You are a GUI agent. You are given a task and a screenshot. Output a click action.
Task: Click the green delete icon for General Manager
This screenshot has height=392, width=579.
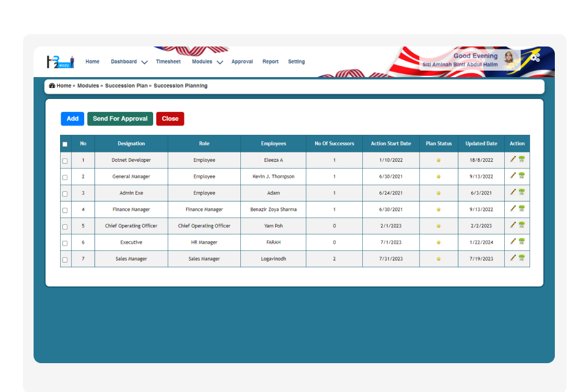click(x=522, y=175)
